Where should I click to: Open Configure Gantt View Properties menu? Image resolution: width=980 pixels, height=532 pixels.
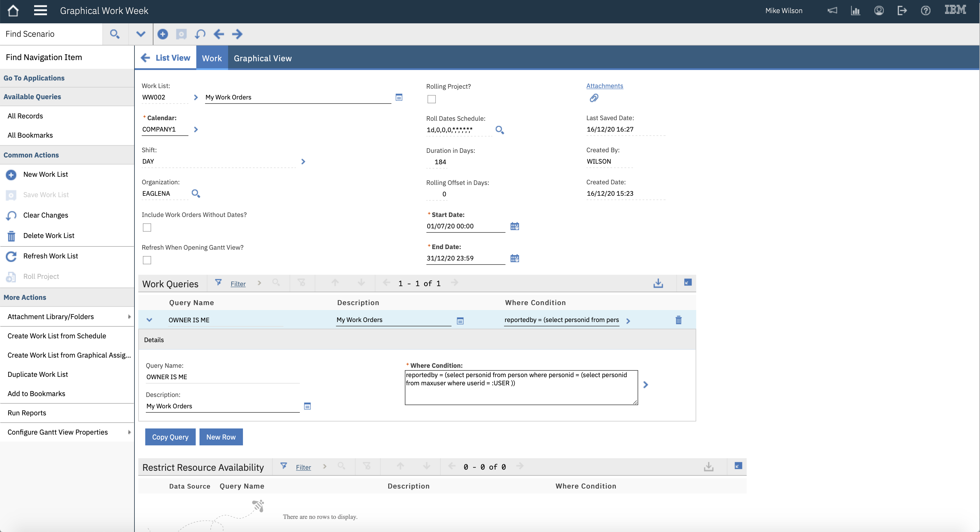pyautogui.click(x=58, y=432)
